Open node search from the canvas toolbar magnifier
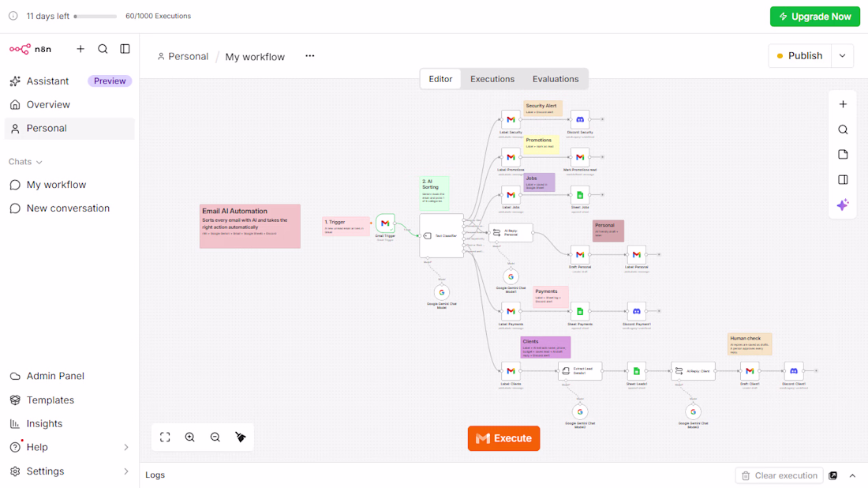This screenshot has width=868, height=488. 843,130
